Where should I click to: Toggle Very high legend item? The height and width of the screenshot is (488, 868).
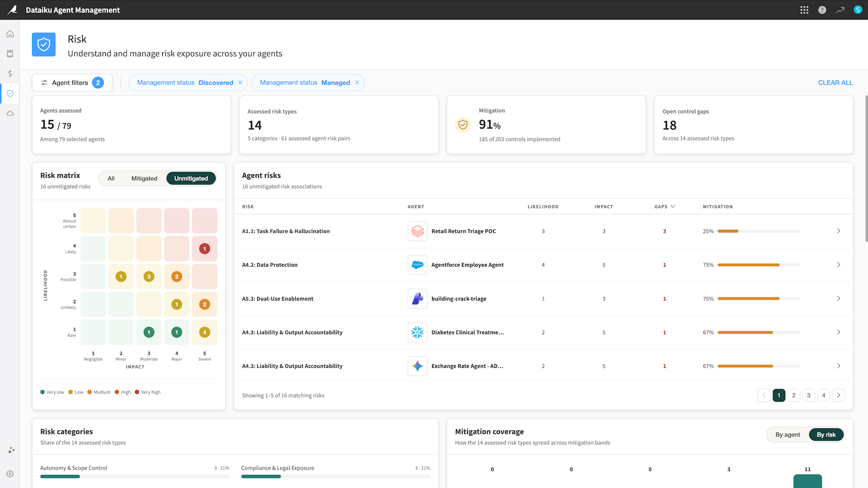pyautogui.click(x=147, y=392)
